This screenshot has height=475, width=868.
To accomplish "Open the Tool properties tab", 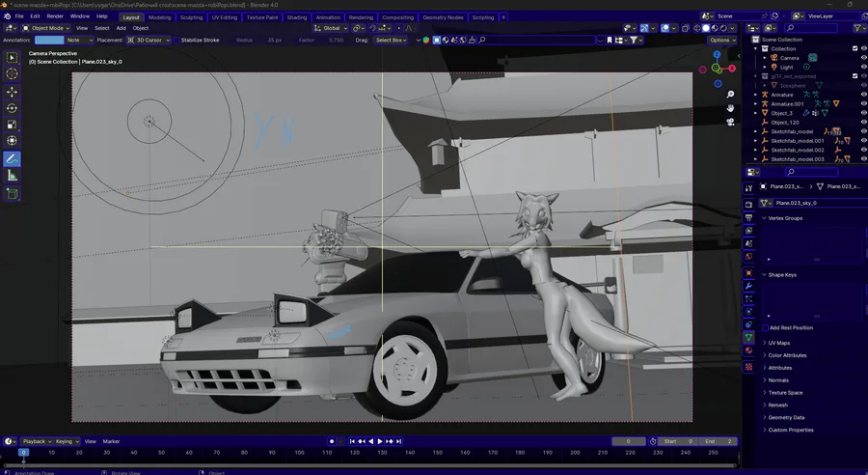I will (748, 188).
